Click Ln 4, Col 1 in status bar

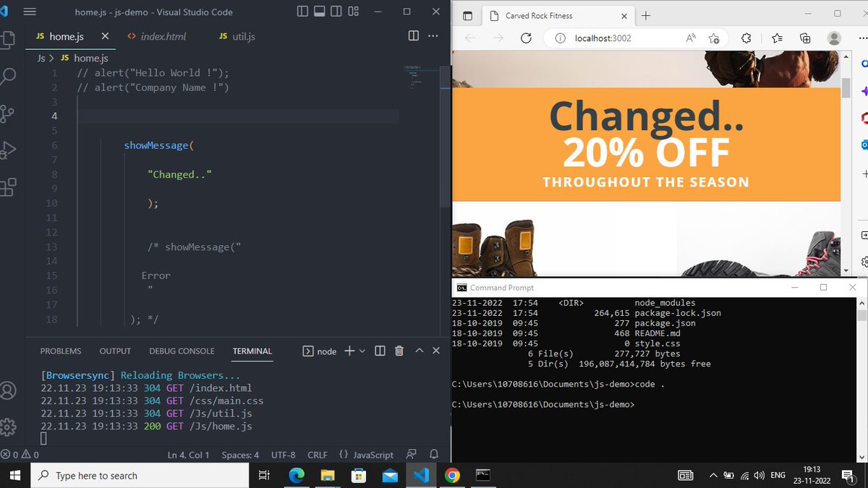(188, 455)
